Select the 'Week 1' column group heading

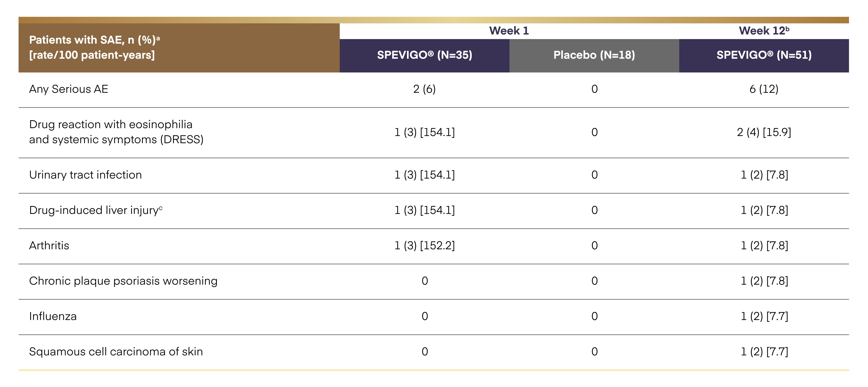[509, 31]
